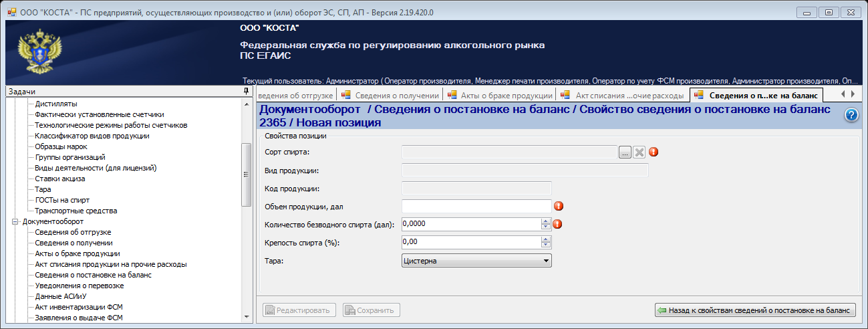Select Транспортные средства in the tree
The width and height of the screenshot is (868, 329).
(x=76, y=211)
